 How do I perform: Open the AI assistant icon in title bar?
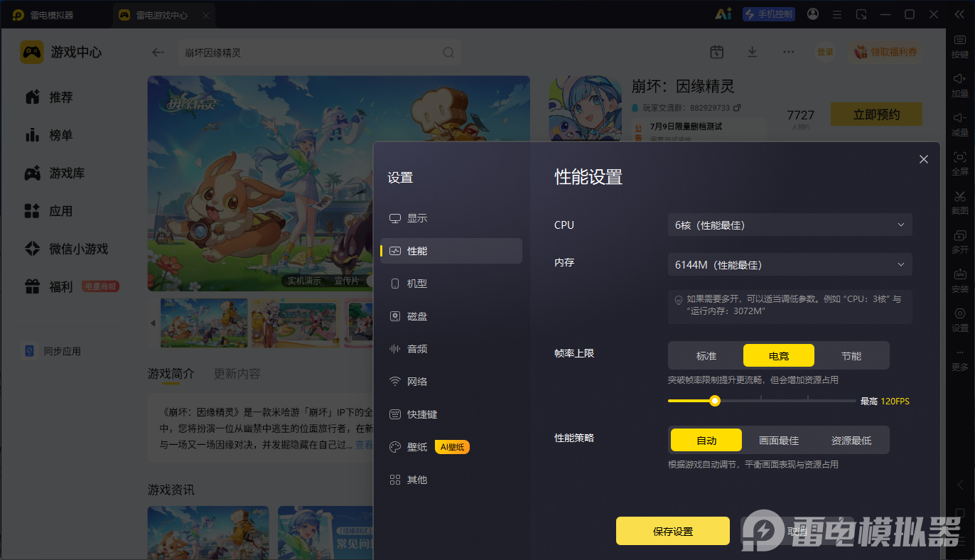point(723,14)
